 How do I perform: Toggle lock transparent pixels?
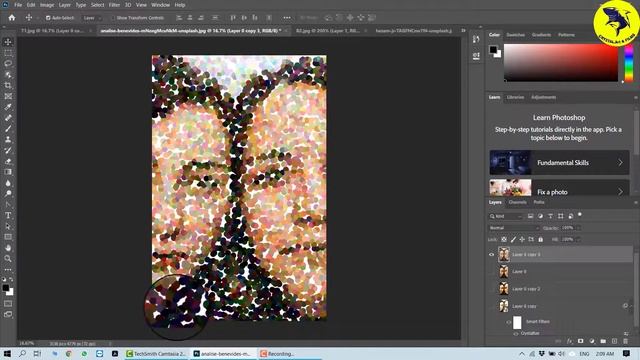point(504,240)
